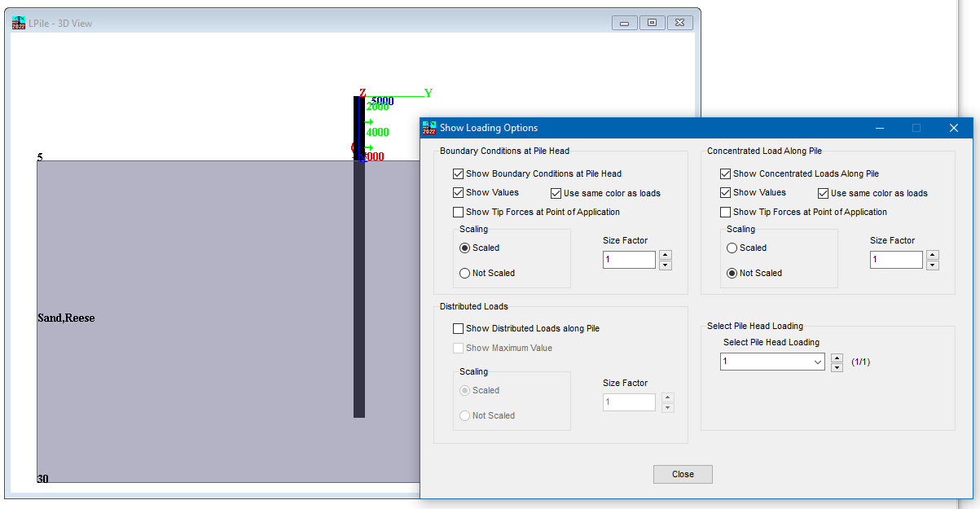Minimize the Show Loading Options dialog
This screenshot has height=509, width=980.
click(x=880, y=128)
